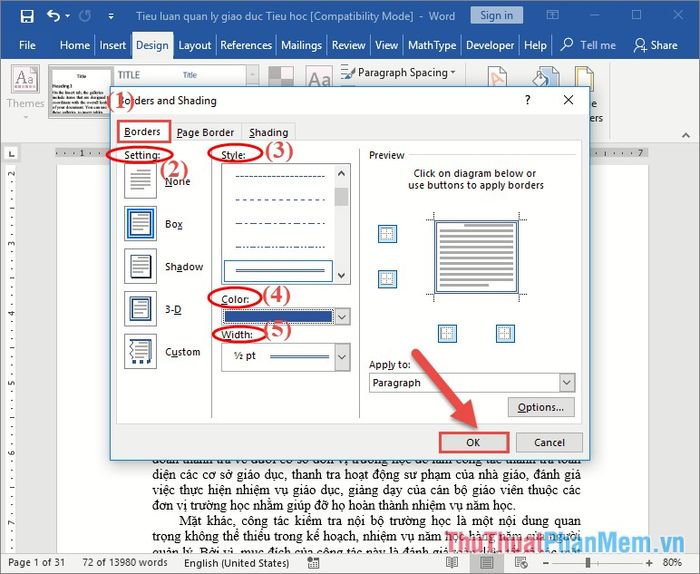The width and height of the screenshot is (700, 574).
Task: Click Page 1 of 31 status entry
Action: coord(37,562)
